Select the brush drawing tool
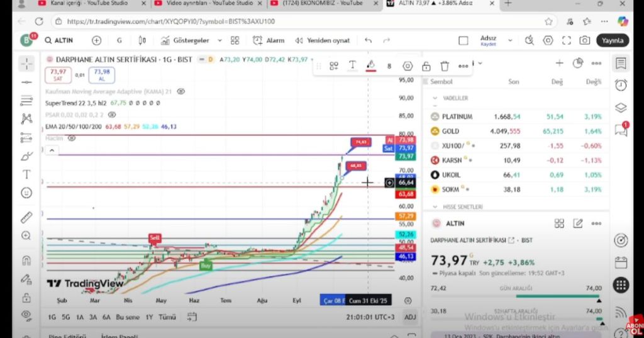644x338 pixels. [x=26, y=156]
